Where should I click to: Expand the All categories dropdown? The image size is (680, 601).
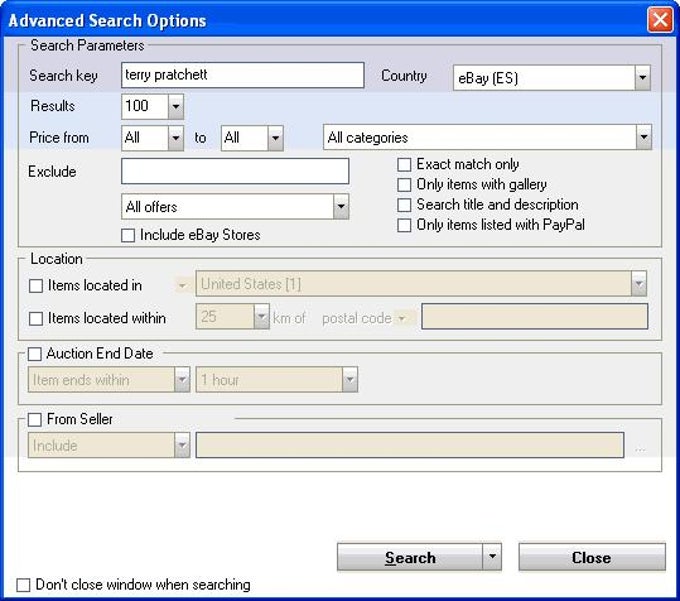[x=644, y=137]
